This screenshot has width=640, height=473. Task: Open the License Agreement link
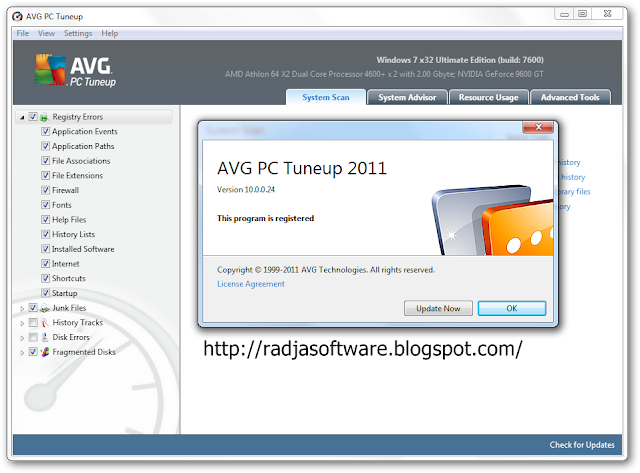(x=251, y=284)
